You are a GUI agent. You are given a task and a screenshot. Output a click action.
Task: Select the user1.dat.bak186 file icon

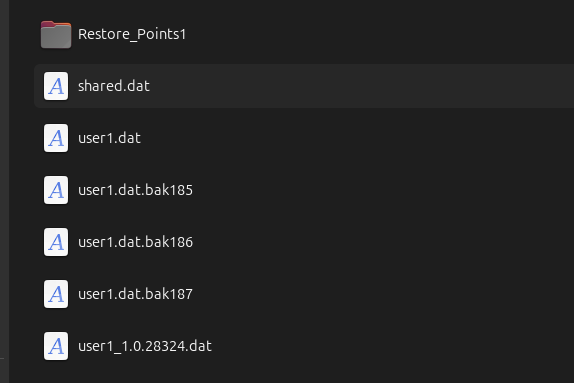pos(56,242)
